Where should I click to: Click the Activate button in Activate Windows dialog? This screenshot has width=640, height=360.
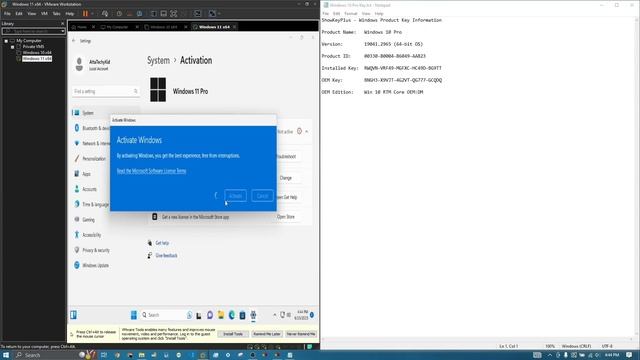pyautogui.click(x=235, y=196)
